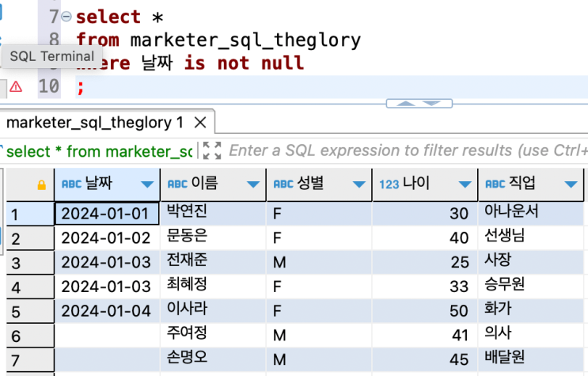Click the green select query text in filter bar
Viewport: 588px width, 376px height.
[x=100, y=152]
